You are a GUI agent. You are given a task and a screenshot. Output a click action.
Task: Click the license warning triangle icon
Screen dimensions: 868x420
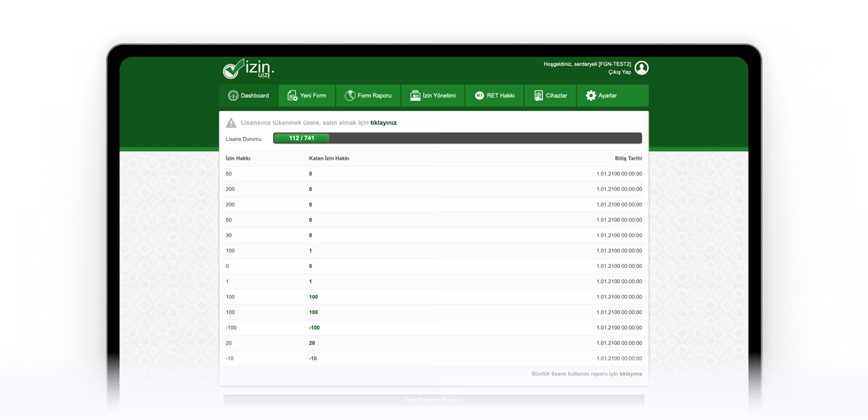(231, 123)
